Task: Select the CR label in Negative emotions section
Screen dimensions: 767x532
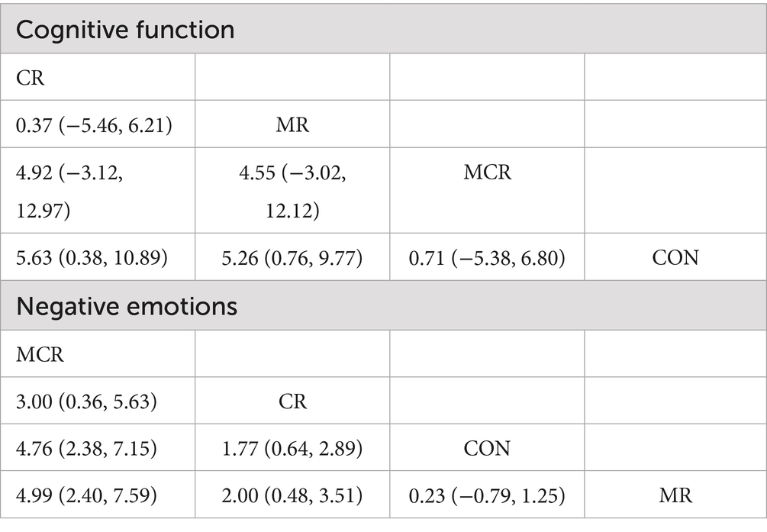Action: click(x=293, y=401)
